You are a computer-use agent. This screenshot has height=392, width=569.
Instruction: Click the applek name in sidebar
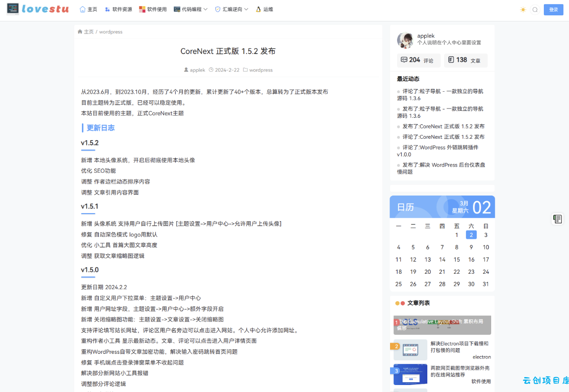[426, 36]
